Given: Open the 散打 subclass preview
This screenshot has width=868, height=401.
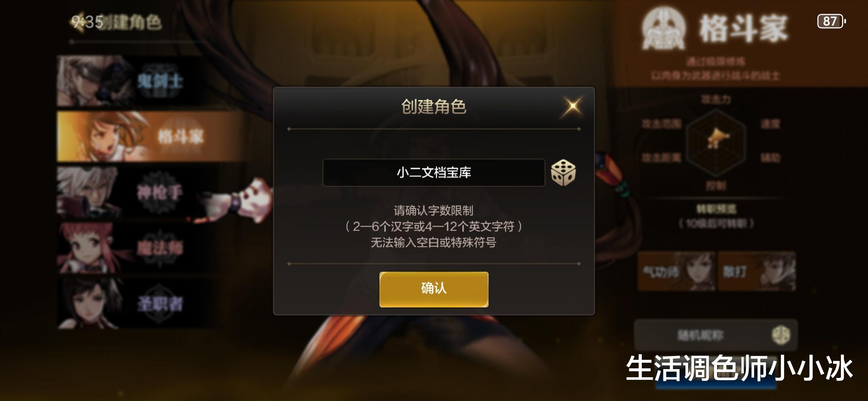Looking at the screenshot, I should [x=757, y=271].
